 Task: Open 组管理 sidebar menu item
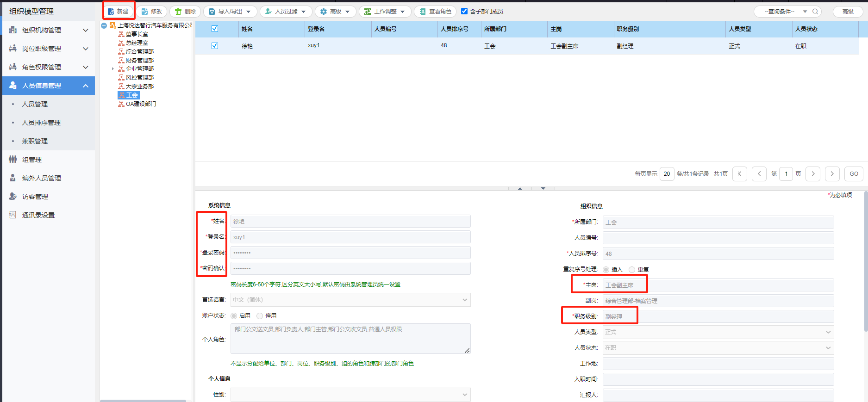32,160
